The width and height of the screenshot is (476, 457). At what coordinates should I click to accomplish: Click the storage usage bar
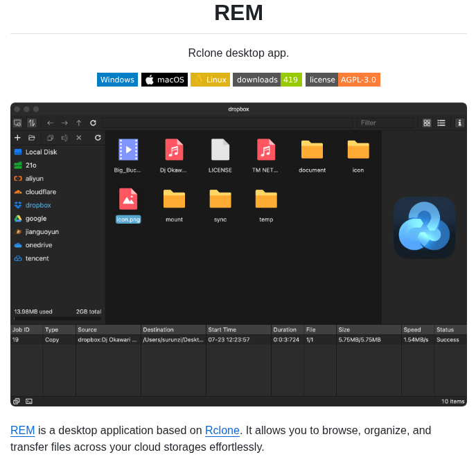(x=58, y=319)
